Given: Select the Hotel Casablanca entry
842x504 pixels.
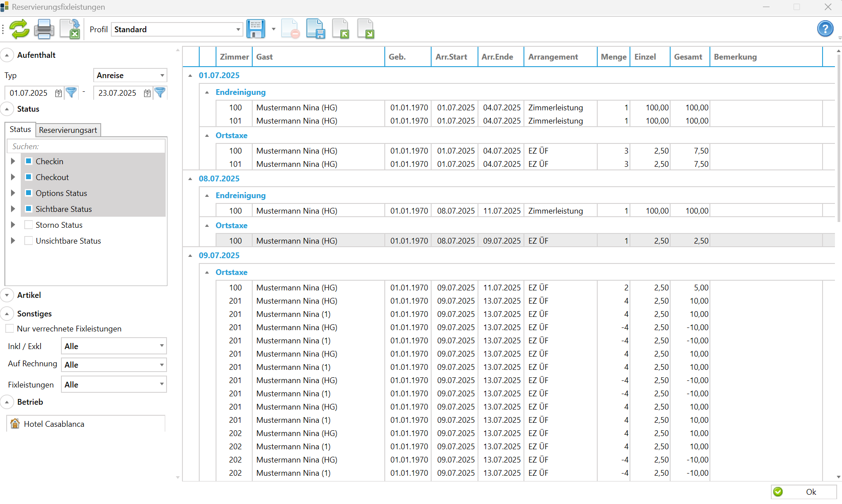Looking at the screenshot, I should [86, 424].
